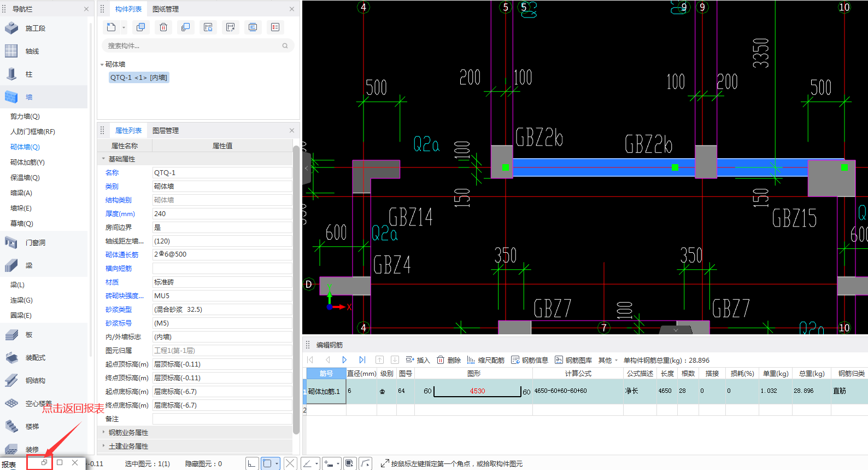Image resolution: width=868 pixels, height=470 pixels.
Task: Switch to the 属性列表 tab
Action: pos(128,130)
